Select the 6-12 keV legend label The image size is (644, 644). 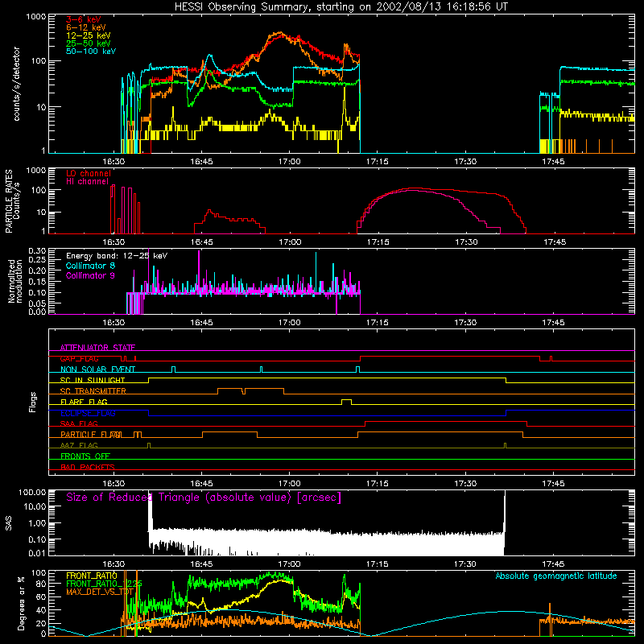(86, 27)
